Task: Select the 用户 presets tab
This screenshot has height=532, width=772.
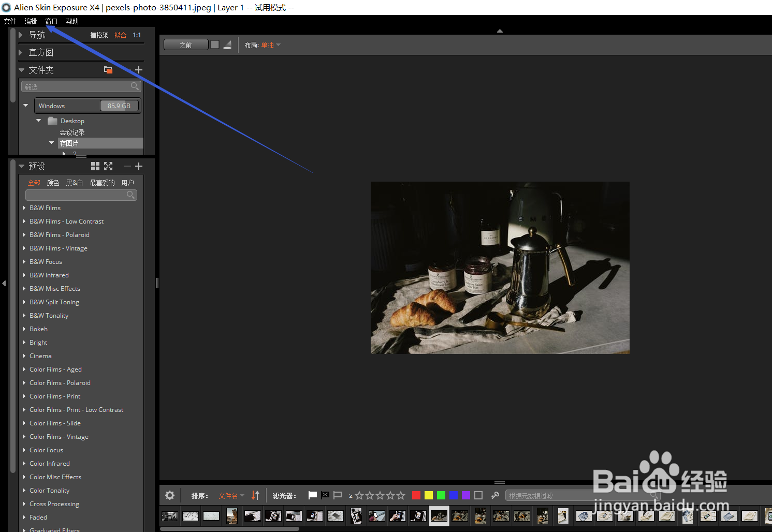Action: (127, 183)
